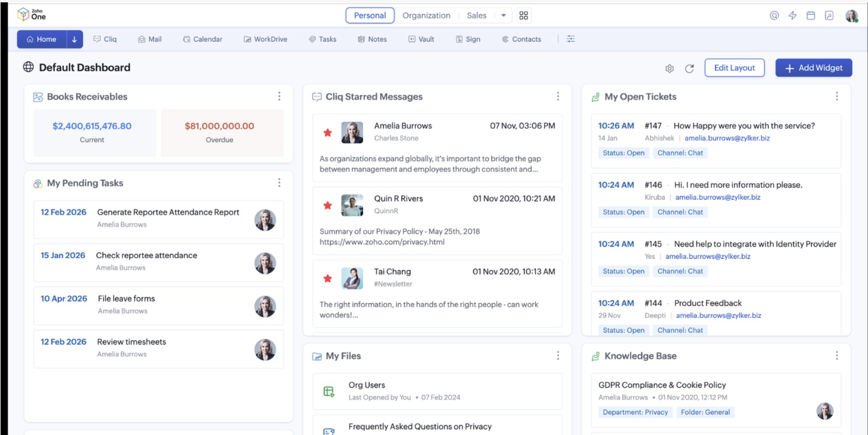This screenshot has height=435, width=868.
Task: Click the Add Widget button
Action: click(814, 68)
